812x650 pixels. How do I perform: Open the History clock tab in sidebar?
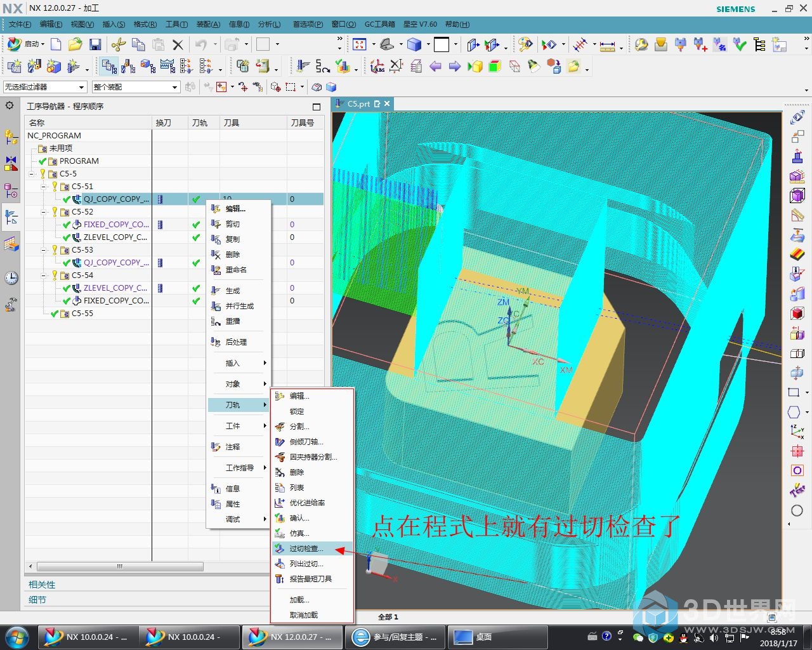(11, 277)
